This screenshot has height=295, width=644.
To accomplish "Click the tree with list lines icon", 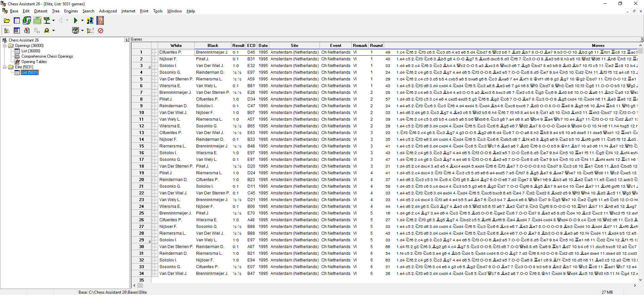I will click(90, 31).
